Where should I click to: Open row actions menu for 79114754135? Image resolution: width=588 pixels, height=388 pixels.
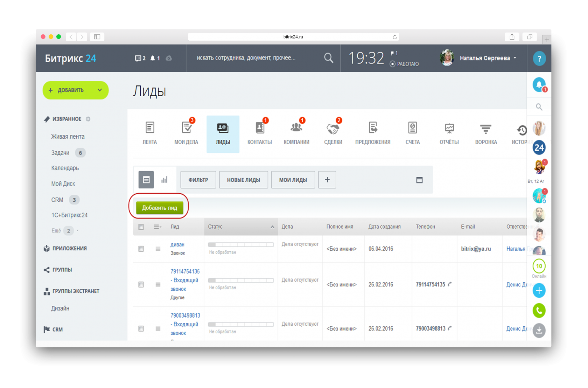click(158, 284)
